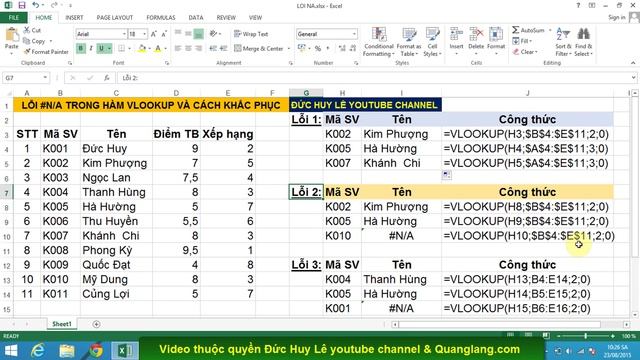Viewport: 640px width, 360px height.
Task: Click the Orientation text angle icon
Action: pos(213,34)
